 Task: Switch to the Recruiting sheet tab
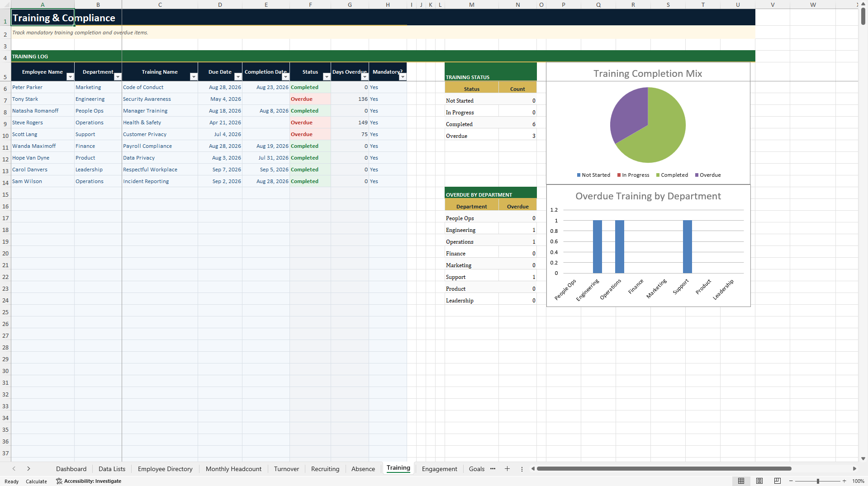(325, 469)
